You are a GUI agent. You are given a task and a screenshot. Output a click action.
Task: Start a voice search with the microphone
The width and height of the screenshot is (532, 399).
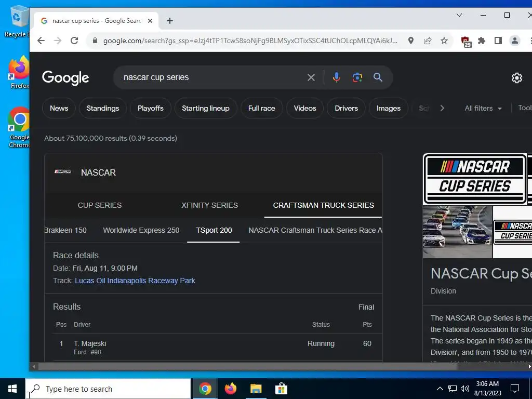pyautogui.click(x=336, y=77)
